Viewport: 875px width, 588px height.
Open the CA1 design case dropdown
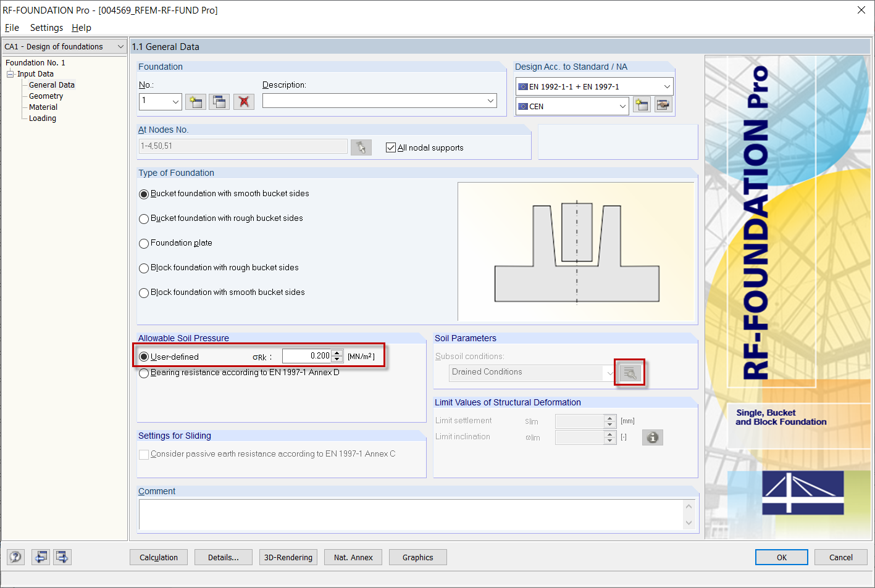[x=120, y=46]
